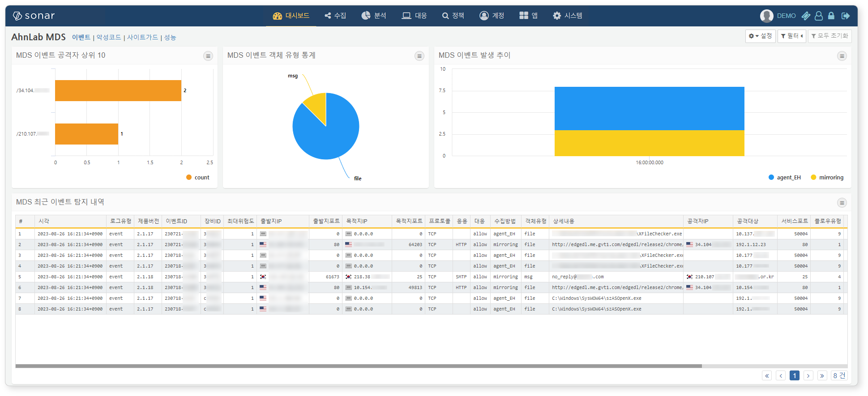Select the 악성코드 sub-tab
Screen dimensions: 868x396
[109, 37]
